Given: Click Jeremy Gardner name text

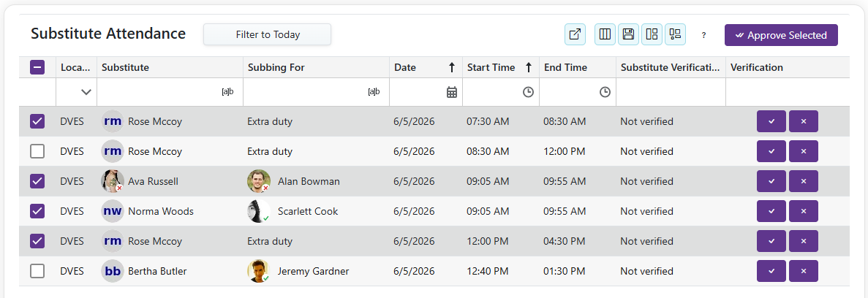Looking at the screenshot, I should (x=313, y=272).
